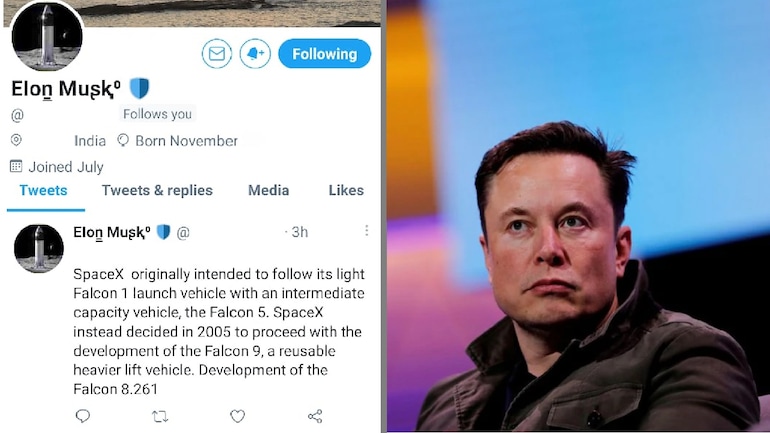Toggle the Following button
This screenshot has height=433, width=770.
(x=324, y=54)
